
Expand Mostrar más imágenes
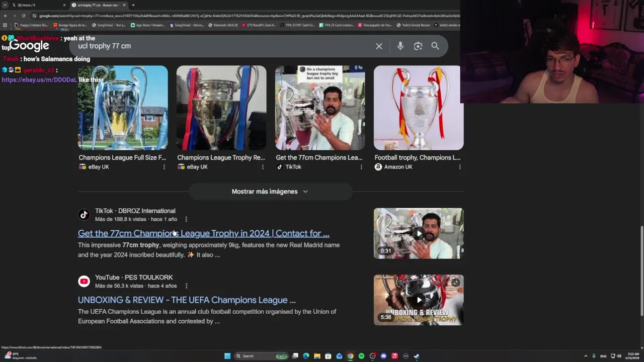point(270,192)
